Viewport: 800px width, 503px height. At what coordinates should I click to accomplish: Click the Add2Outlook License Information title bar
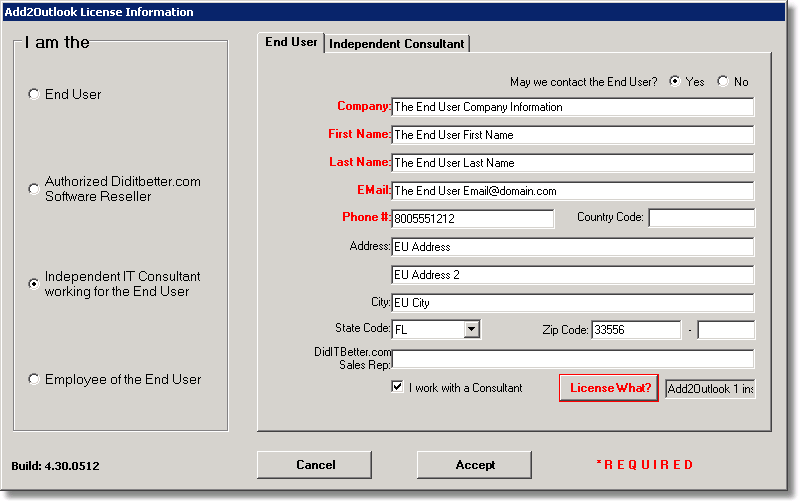pos(393,12)
